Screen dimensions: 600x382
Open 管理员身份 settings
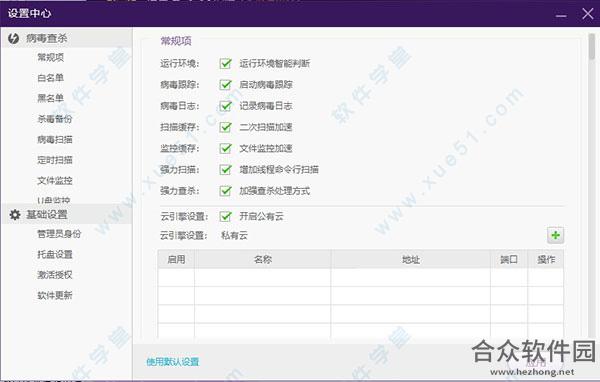59,233
